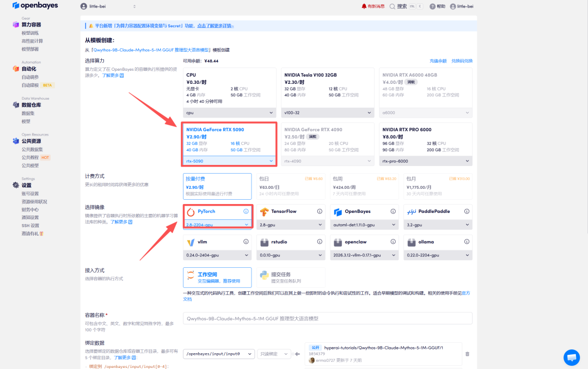Screen dimensions: 588x369
Task: Select 按量付费 billing option
Action: point(217,186)
